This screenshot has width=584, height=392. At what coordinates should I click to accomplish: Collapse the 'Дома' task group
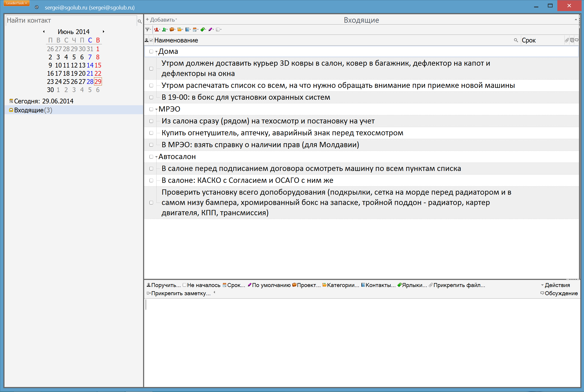[156, 52]
